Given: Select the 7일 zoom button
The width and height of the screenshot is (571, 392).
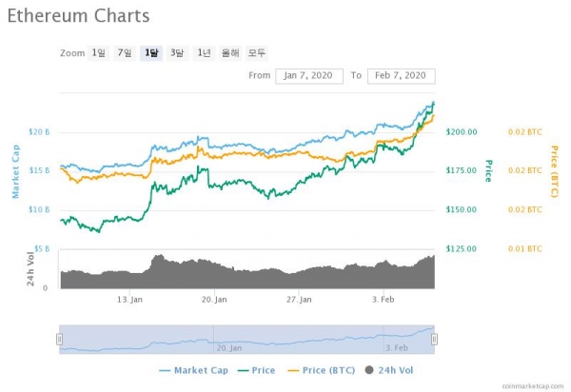Looking at the screenshot, I should pos(125,53).
